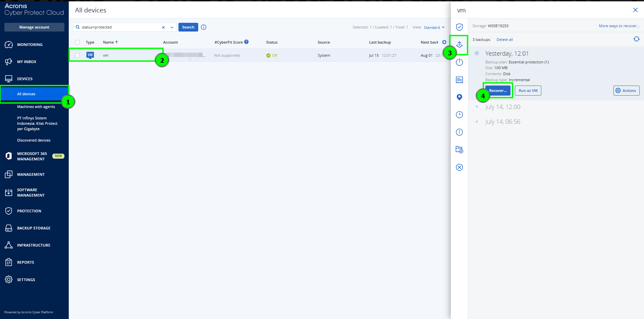
Task: Click the search info icon
Action: tap(204, 27)
